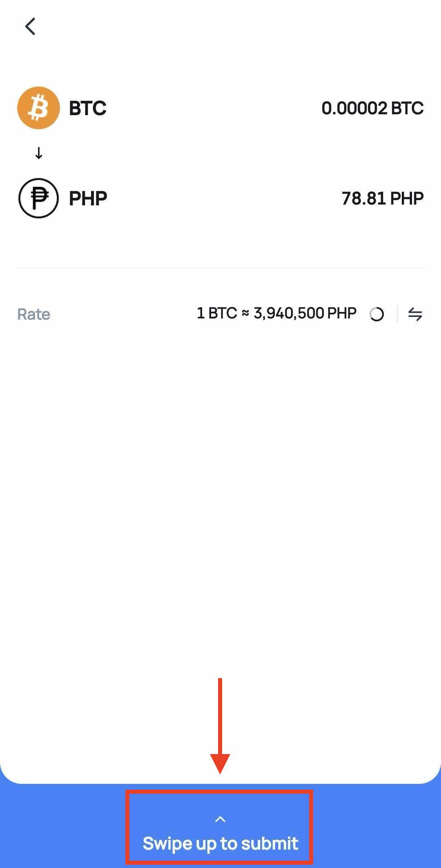This screenshot has width=441, height=868.
Task: Tap the back arrow icon
Action: [x=30, y=27]
